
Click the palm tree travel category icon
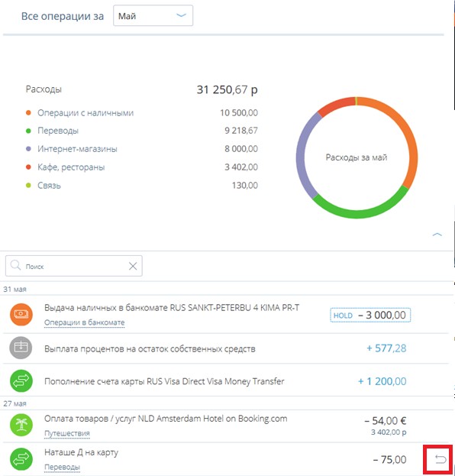coord(21,425)
